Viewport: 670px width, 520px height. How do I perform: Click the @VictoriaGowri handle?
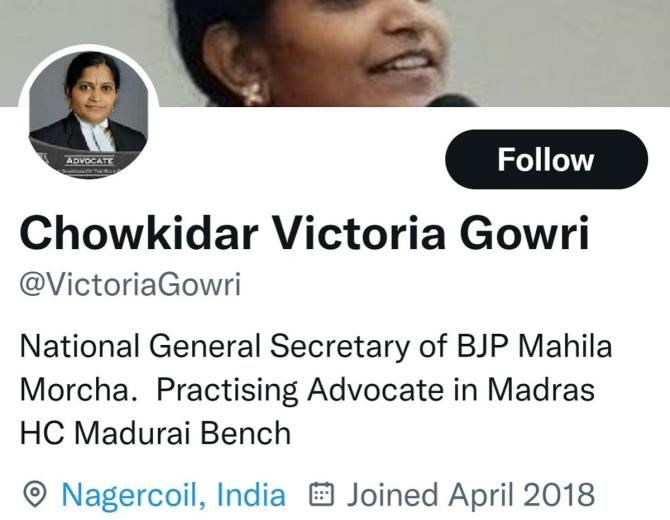(130, 285)
